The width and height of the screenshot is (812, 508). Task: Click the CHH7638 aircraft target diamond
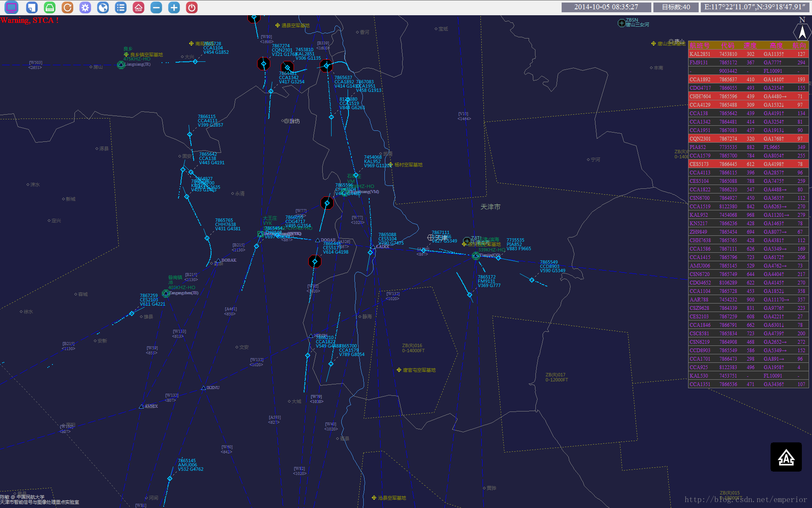207,238
